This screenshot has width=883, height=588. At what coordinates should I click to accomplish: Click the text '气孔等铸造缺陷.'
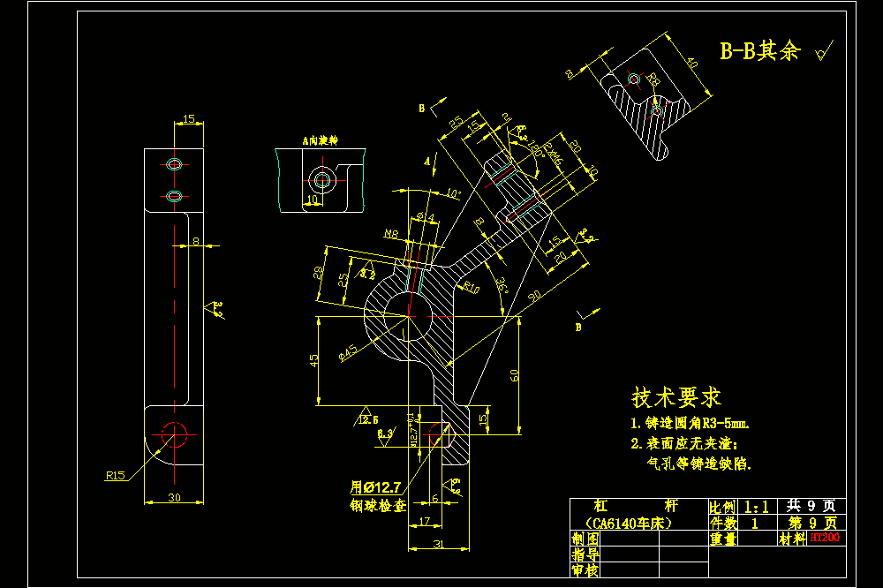(698, 464)
